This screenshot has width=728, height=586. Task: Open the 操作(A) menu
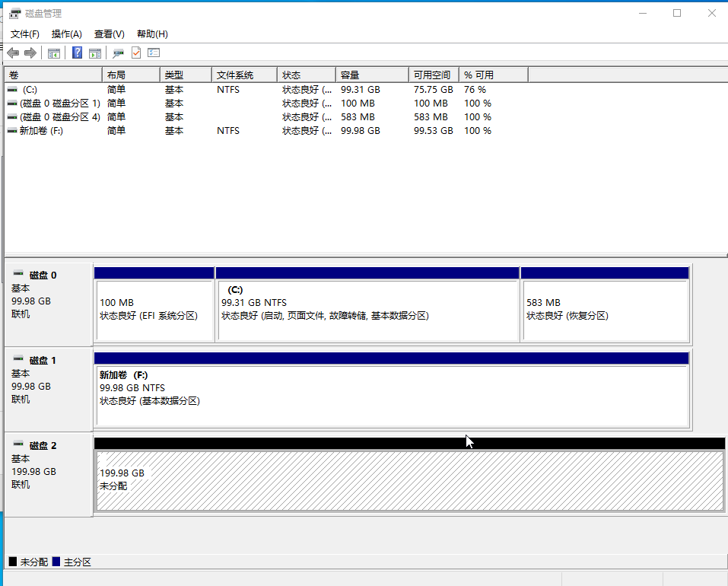(x=66, y=34)
